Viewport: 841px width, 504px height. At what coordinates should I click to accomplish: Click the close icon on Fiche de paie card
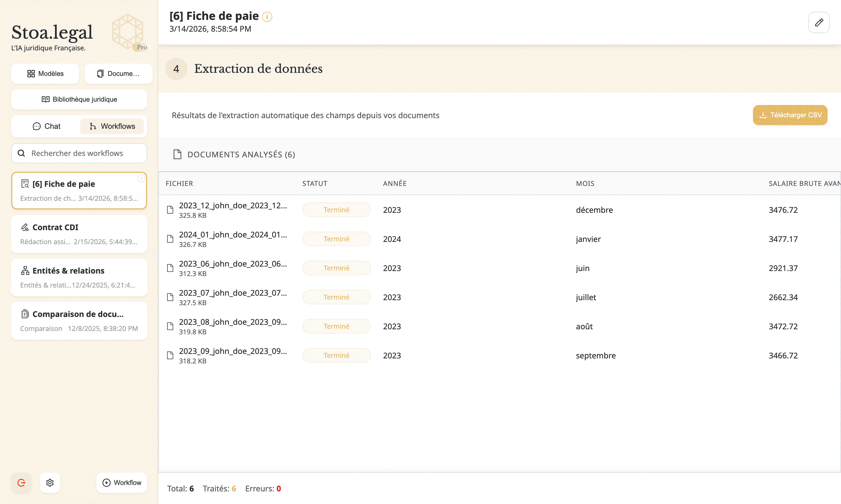141,178
